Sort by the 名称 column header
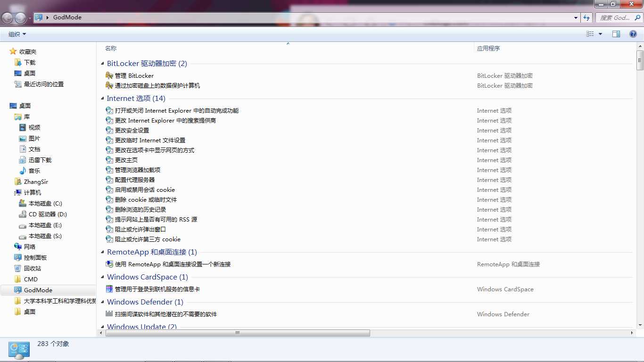644x362 pixels. (x=110, y=48)
